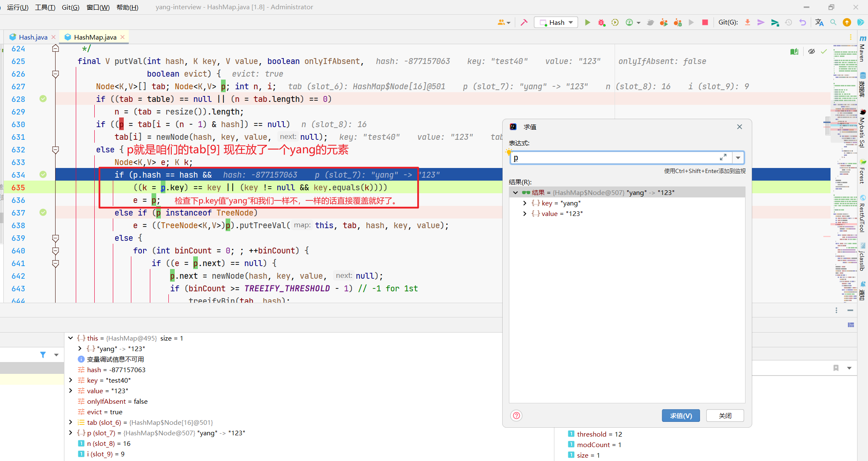Open the Maven tool window
The height and width of the screenshot is (461, 868).
[863, 49]
